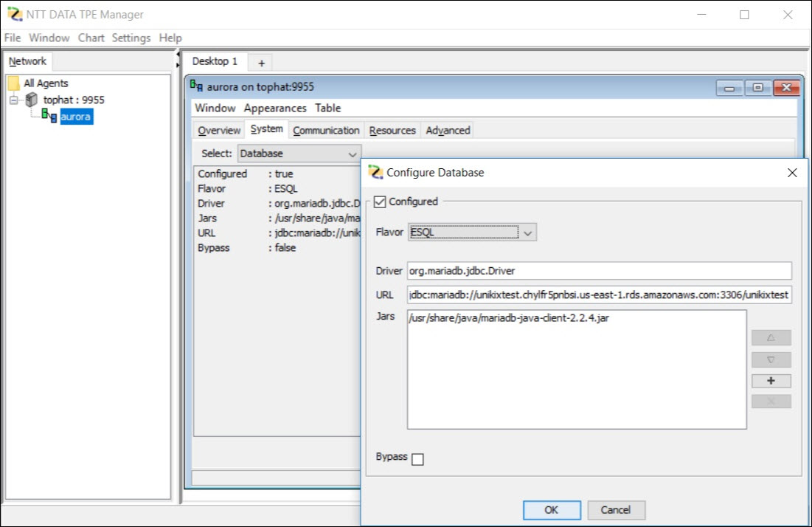Click the Flavor : ESQL row
This screenshot has width=812, height=527.
click(277, 189)
